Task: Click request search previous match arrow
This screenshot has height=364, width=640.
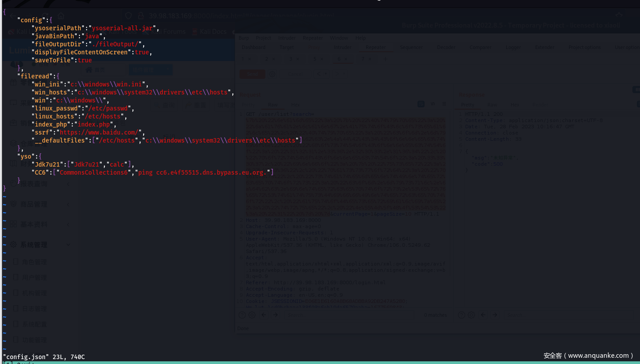Action: point(264,315)
